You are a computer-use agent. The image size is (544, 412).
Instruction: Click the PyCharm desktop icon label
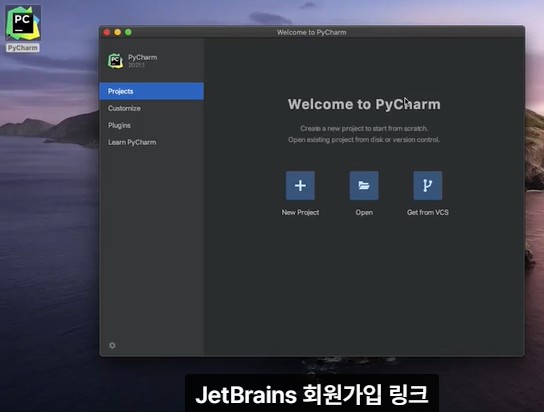coord(23,48)
